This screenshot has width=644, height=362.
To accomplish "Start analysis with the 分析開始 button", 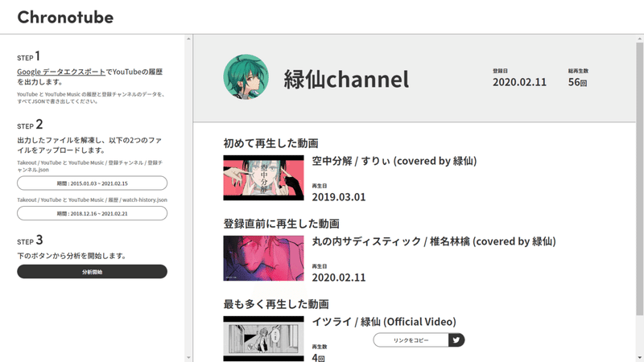I will [x=92, y=272].
